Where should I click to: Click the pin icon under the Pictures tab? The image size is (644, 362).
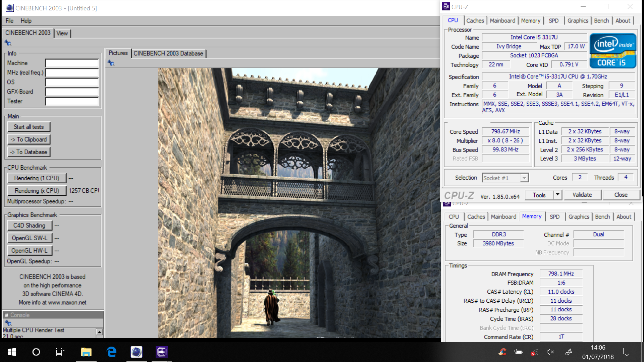click(x=111, y=63)
